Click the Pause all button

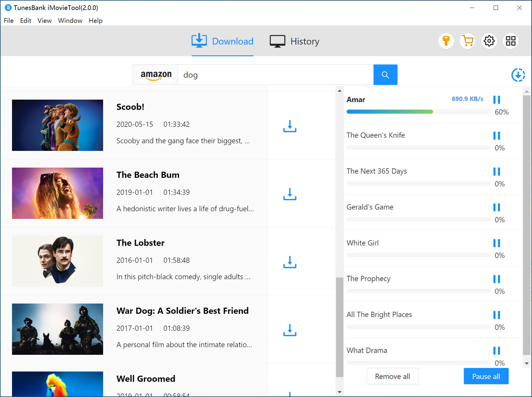click(x=486, y=376)
